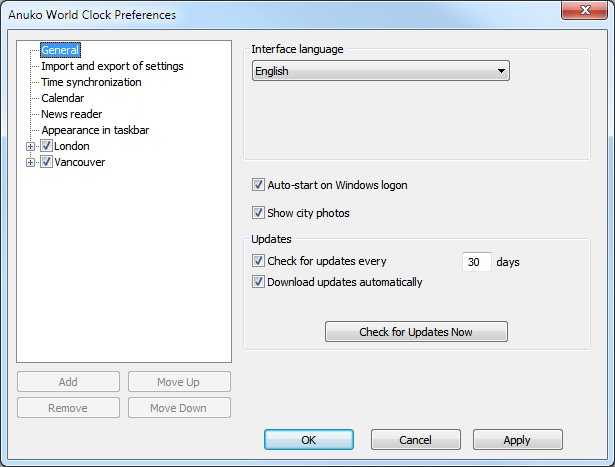
Task: Go to Time synchronization settings
Action: (x=91, y=82)
